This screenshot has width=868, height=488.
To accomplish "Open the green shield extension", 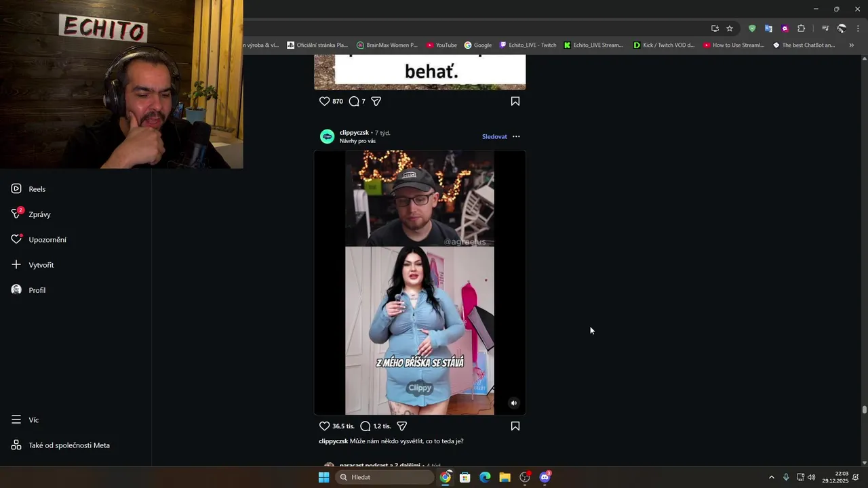I will pos(752,28).
